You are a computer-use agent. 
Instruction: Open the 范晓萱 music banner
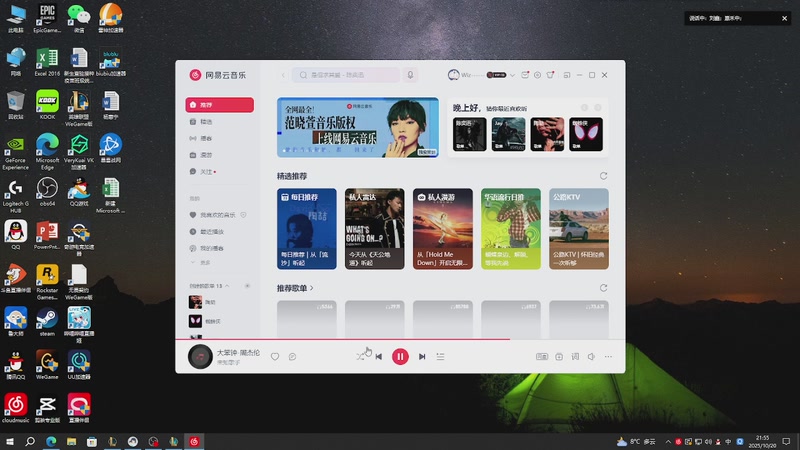pyautogui.click(x=358, y=127)
